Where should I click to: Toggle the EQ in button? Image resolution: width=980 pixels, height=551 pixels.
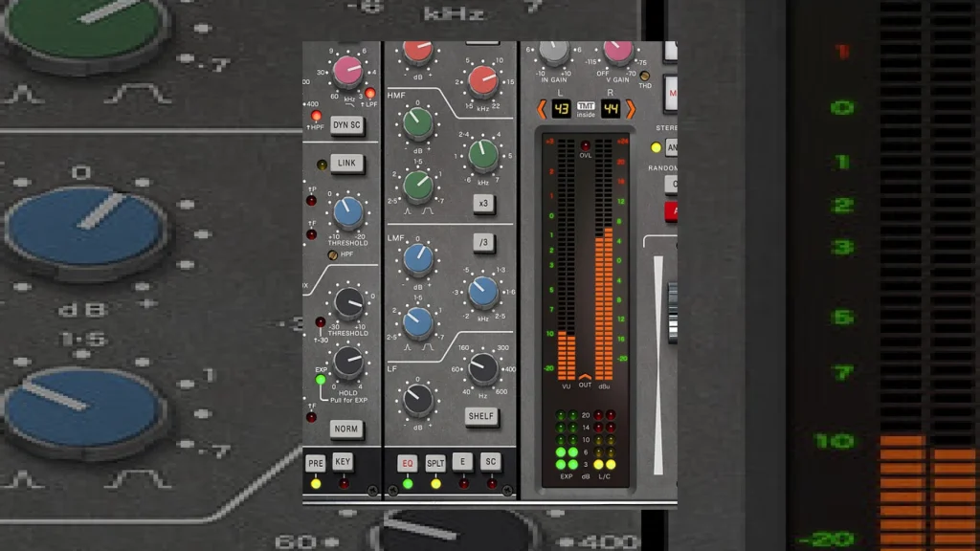tap(408, 464)
